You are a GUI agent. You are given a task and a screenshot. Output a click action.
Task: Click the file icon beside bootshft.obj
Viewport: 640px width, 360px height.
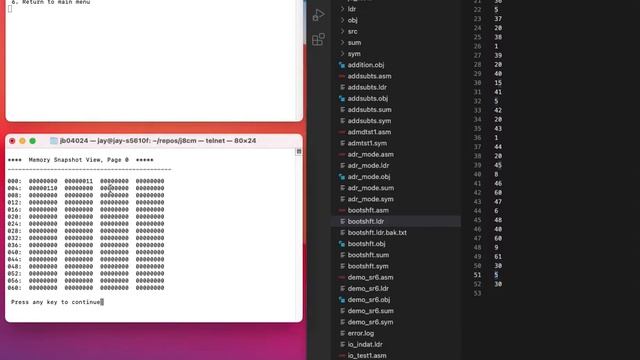tap(342, 244)
